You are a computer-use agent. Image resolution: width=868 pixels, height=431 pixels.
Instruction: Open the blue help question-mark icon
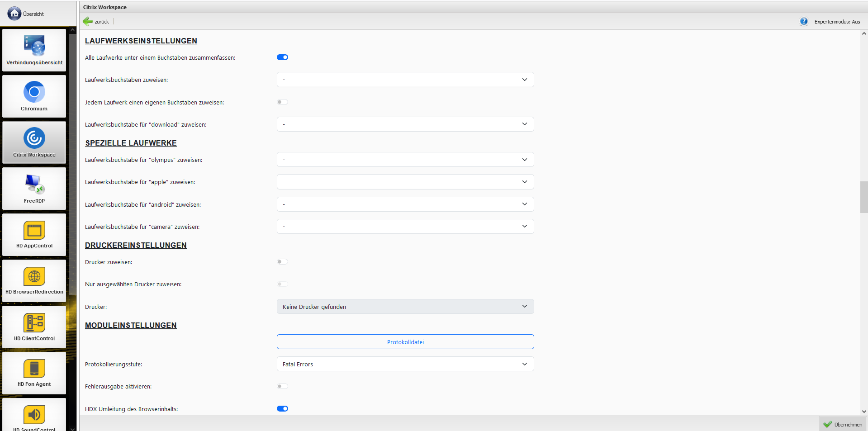(x=804, y=21)
